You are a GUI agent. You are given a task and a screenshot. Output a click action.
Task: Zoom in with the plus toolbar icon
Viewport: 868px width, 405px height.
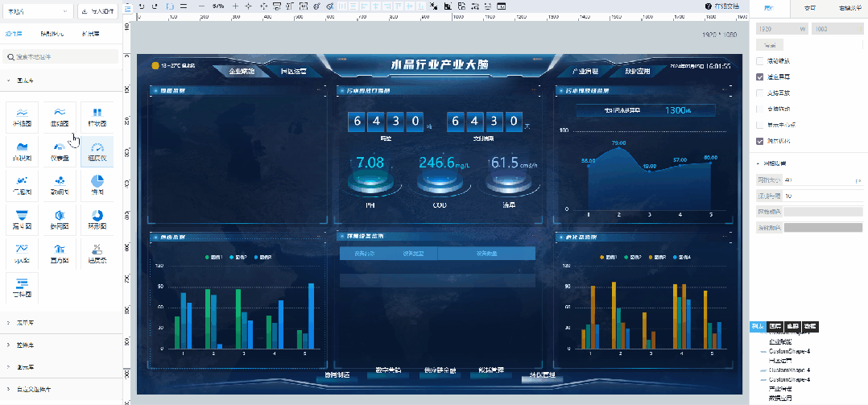tap(236, 6)
